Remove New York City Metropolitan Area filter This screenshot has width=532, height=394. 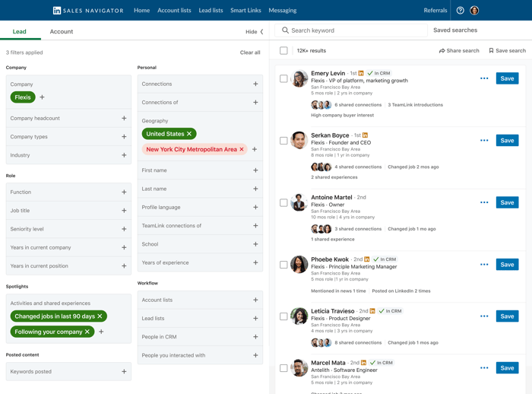tap(242, 150)
